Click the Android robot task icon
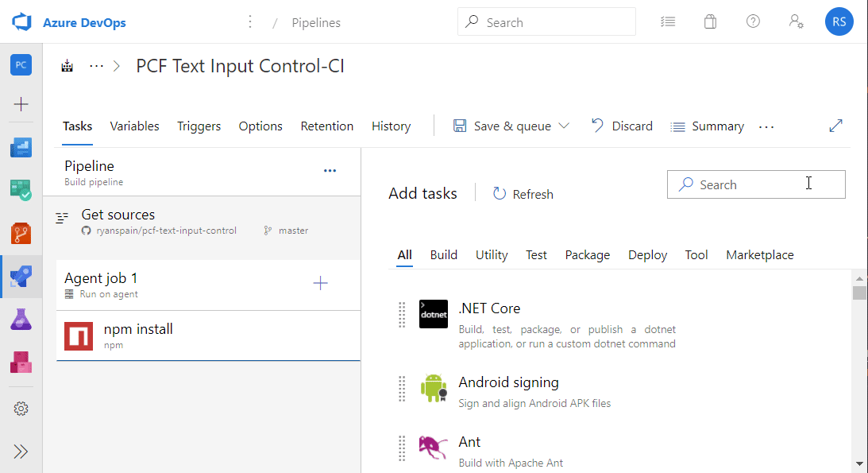 434,388
